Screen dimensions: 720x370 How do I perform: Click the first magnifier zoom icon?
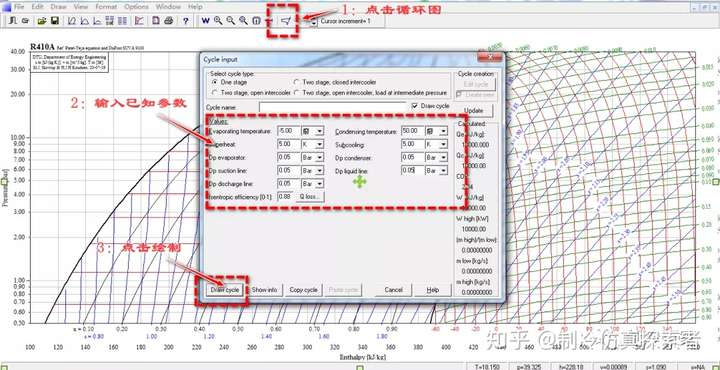point(218,21)
